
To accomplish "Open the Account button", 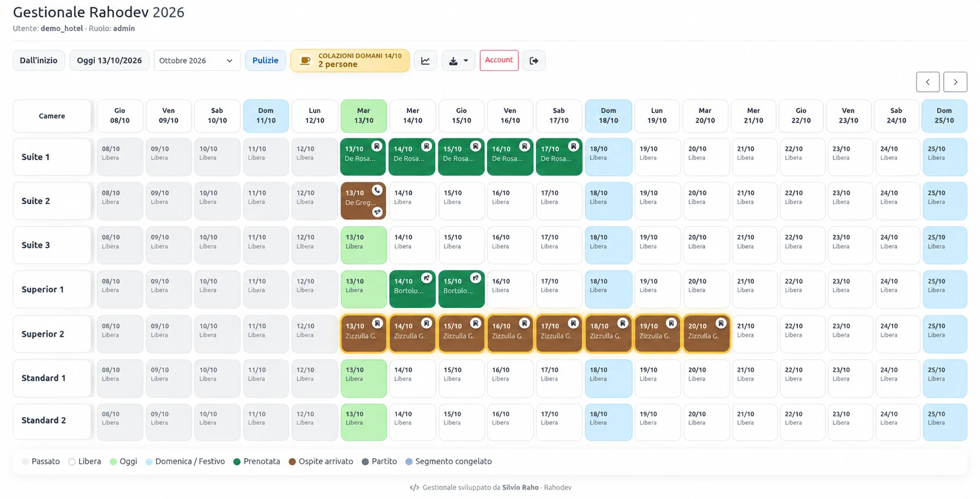I will (x=499, y=60).
